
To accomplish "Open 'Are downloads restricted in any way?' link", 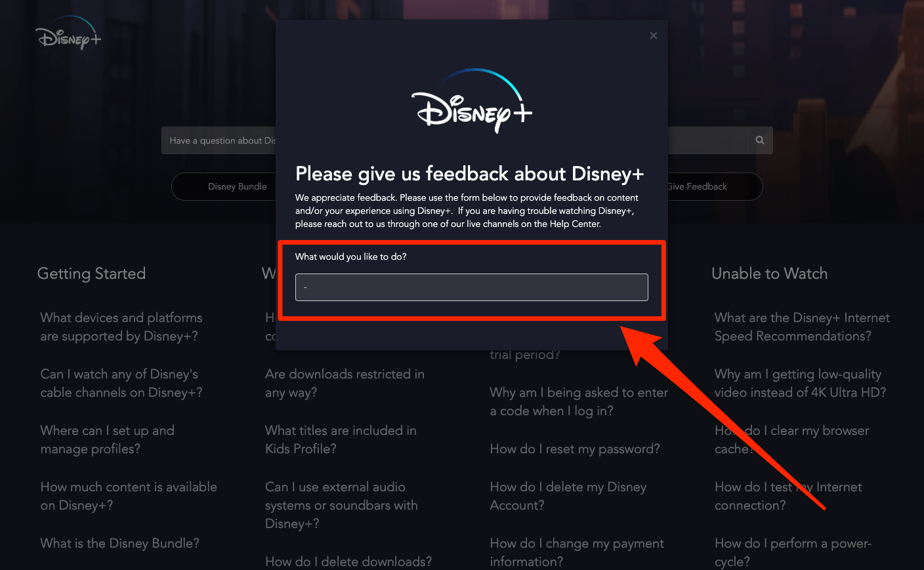I will click(345, 383).
